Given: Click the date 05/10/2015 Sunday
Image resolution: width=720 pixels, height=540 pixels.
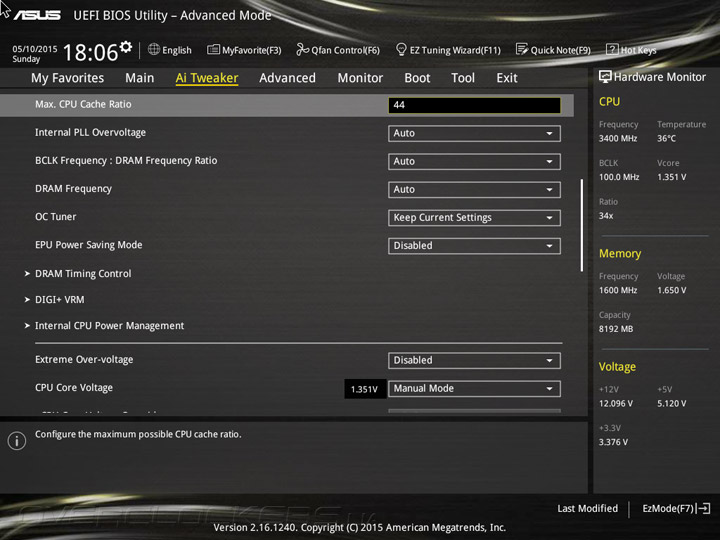Looking at the screenshot, I should pyautogui.click(x=34, y=54).
